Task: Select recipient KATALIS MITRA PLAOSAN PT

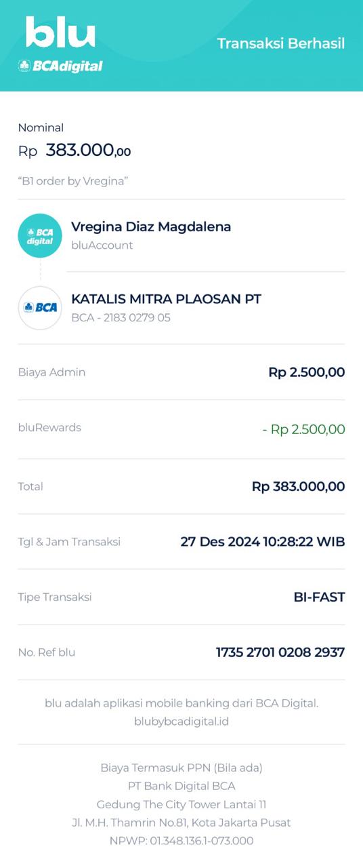Action: pos(166,299)
